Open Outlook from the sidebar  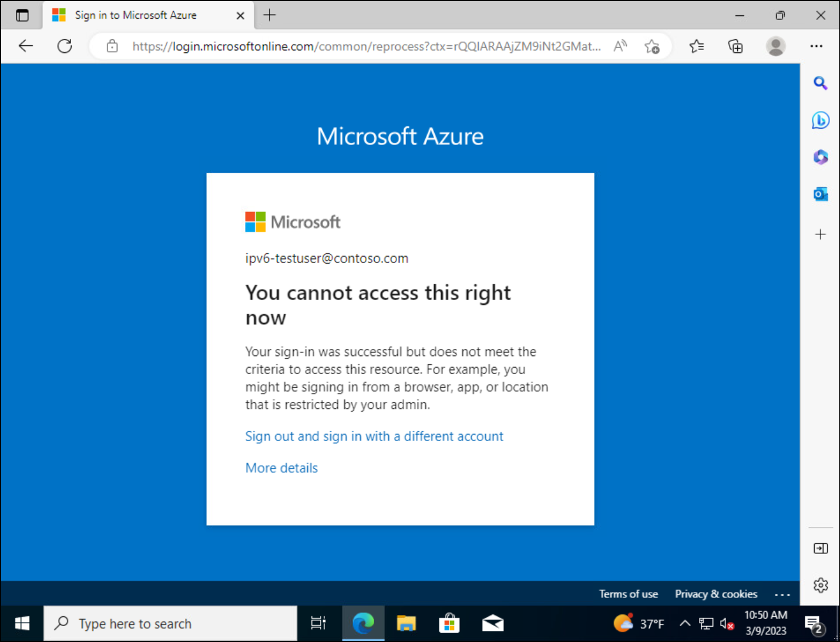[821, 194]
